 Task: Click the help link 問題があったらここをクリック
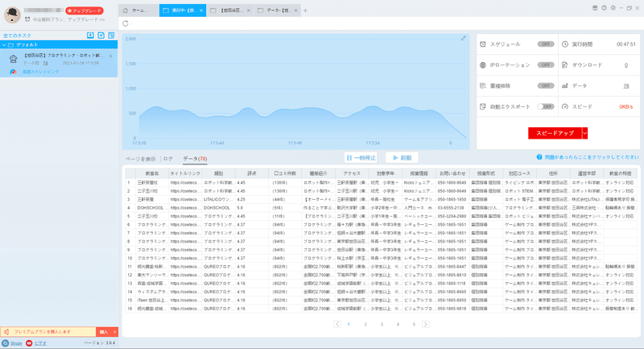coord(592,157)
